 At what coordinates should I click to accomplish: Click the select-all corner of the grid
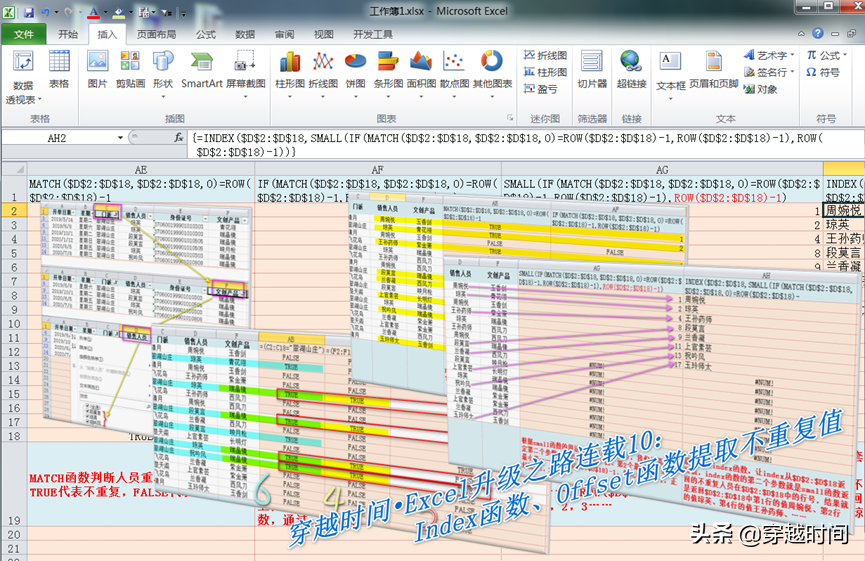coord(14,169)
